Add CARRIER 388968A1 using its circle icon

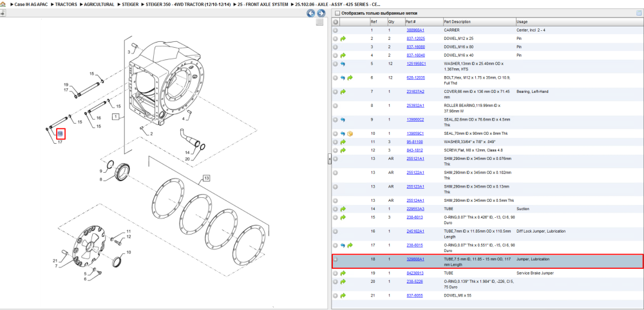pyautogui.click(x=335, y=30)
